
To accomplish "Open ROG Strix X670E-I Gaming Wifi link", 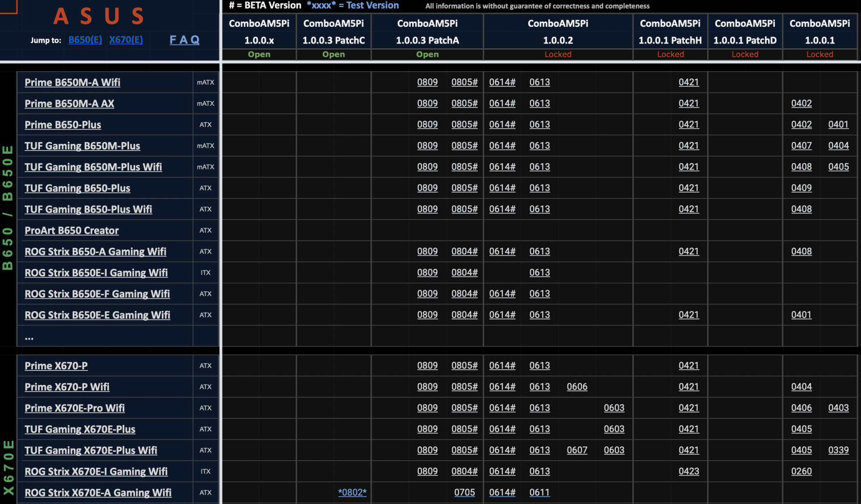I will click(96, 471).
